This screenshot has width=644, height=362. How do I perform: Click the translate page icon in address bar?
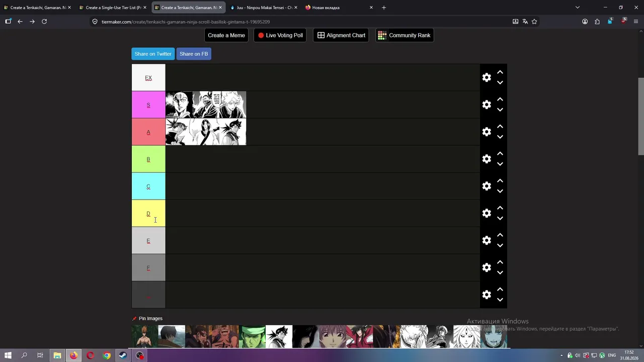coord(525,22)
